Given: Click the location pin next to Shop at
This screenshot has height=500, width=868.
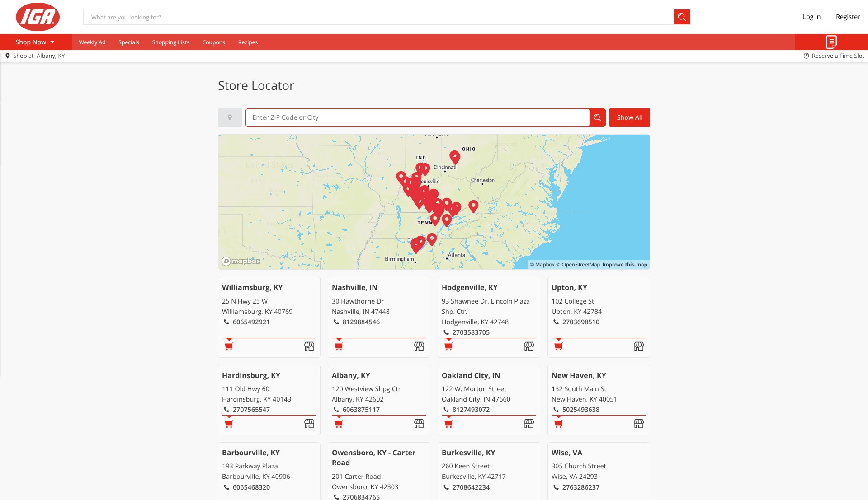Looking at the screenshot, I should coord(8,56).
